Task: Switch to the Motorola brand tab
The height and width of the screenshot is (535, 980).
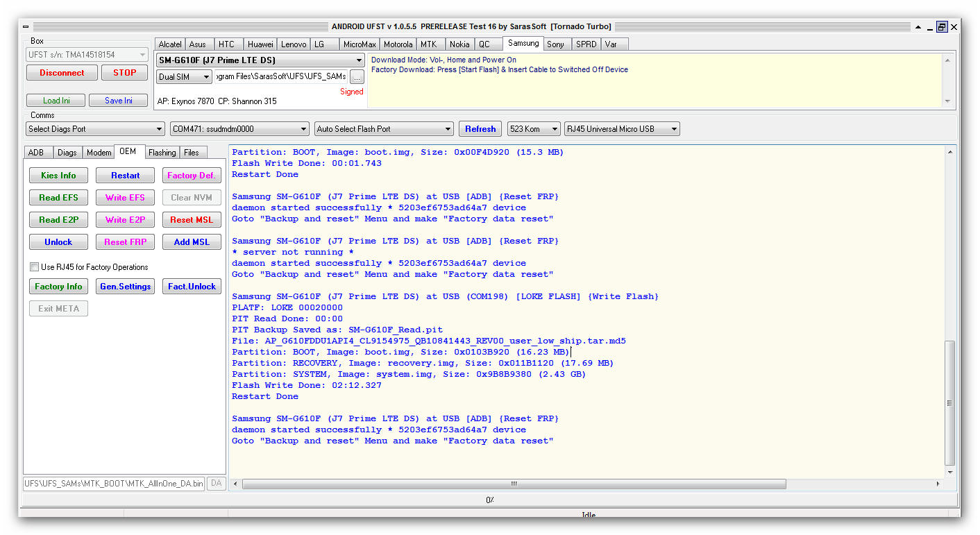Action: click(398, 44)
